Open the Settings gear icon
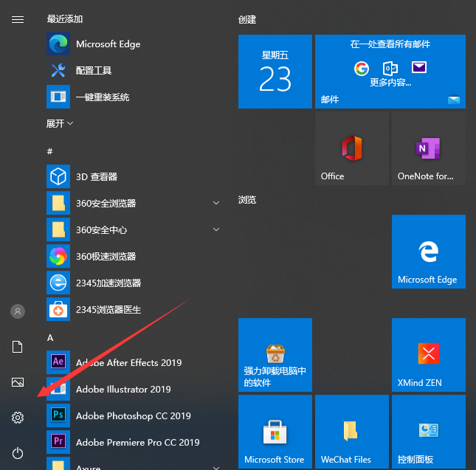 point(18,418)
